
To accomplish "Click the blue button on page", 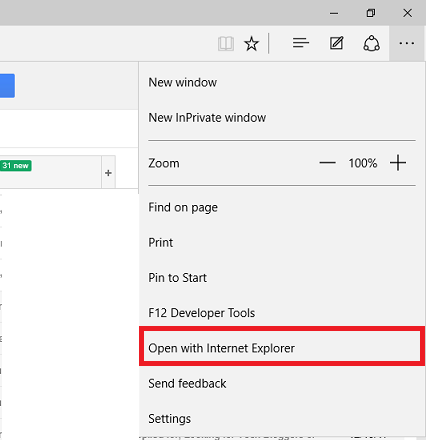I will point(7,86).
